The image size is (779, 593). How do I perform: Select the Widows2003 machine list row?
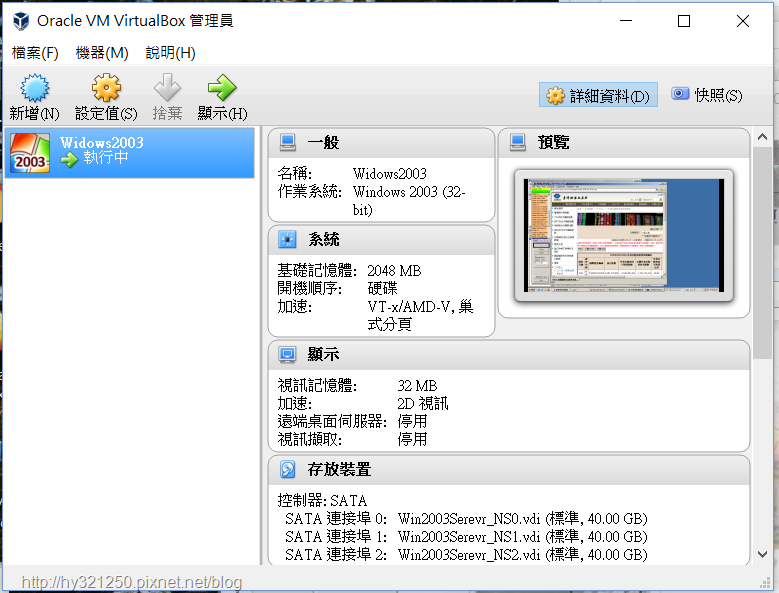pyautogui.click(x=130, y=153)
